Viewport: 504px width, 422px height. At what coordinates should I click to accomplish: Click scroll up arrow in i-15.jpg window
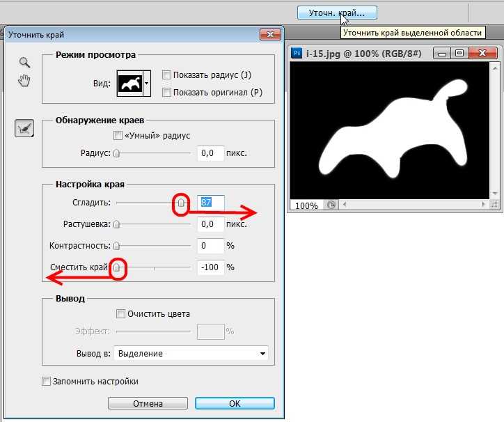[x=495, y=68]
